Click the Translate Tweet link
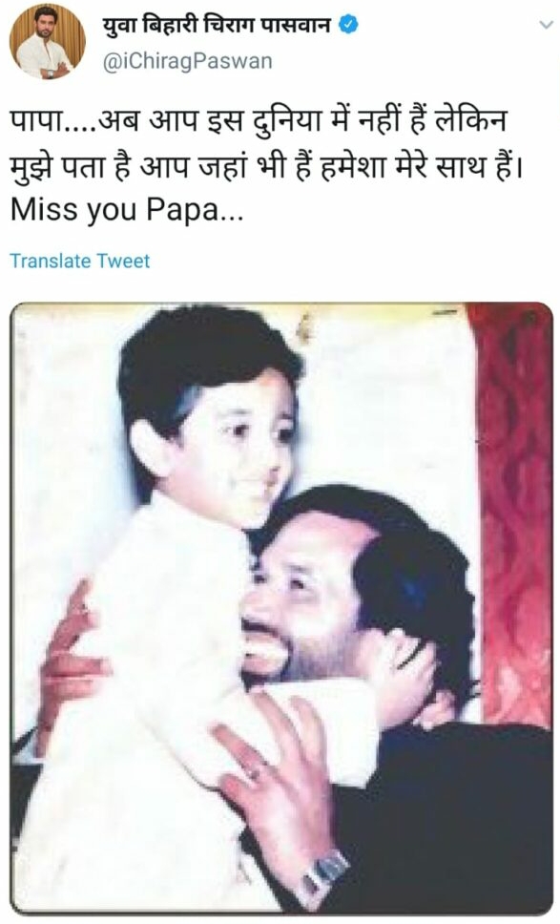 (80, 261)
